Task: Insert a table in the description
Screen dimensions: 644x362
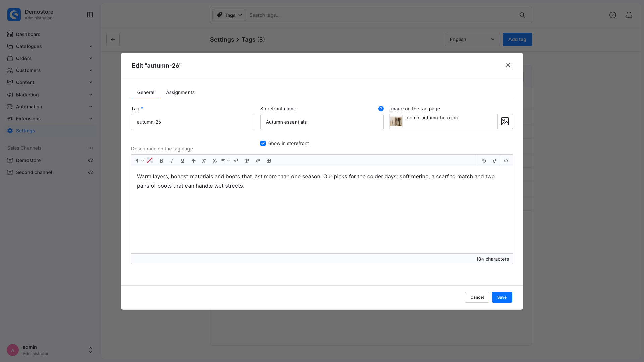Action: point(269,161)
